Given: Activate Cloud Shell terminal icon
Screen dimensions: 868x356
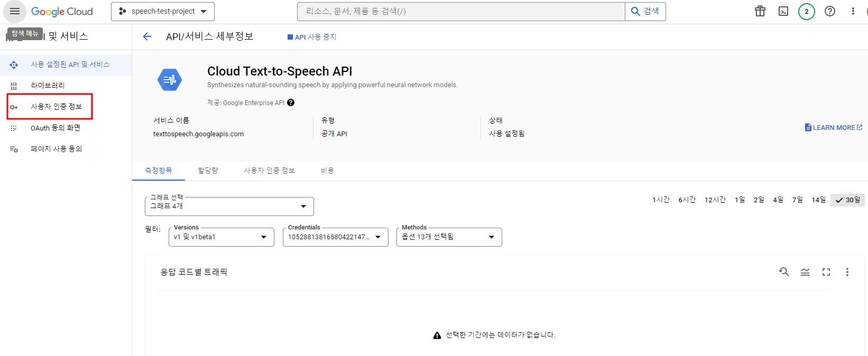Looking at the screenshot, I should (x=783, y=11).
